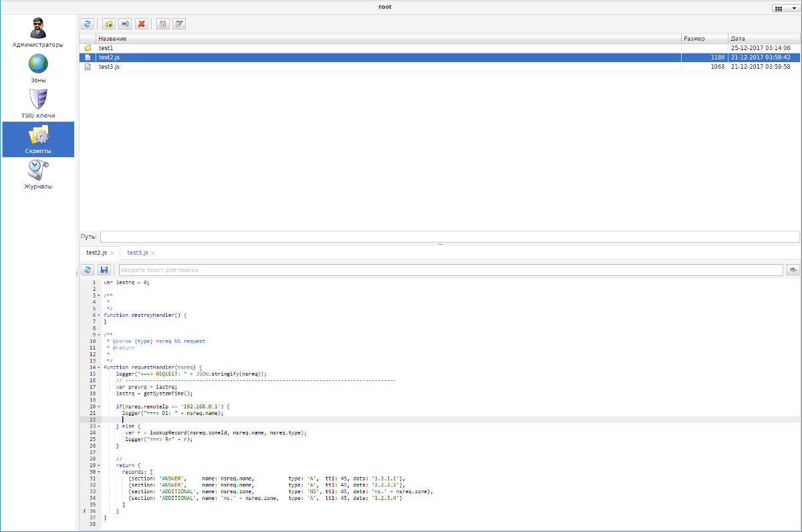802x532 pixels.
Task: Save the test2.js file in the editor
Action: [x=104, y=269]
